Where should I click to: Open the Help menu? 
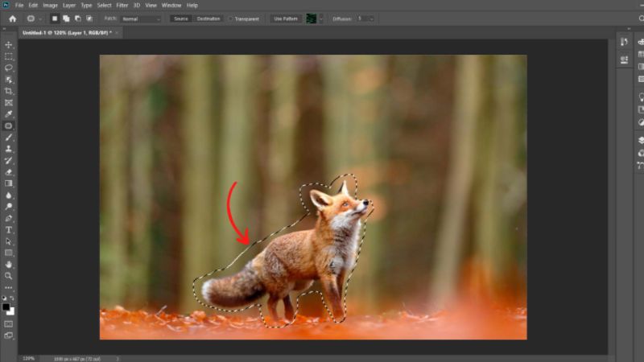[x=192, y=6]
